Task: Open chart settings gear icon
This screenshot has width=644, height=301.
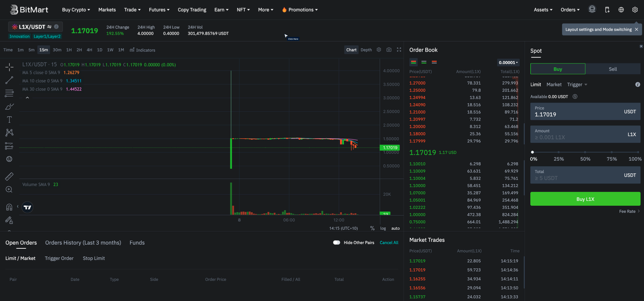Action: pos(379,50)
